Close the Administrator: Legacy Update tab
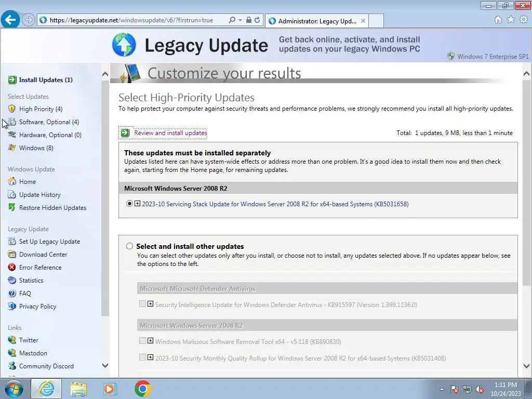 [x=363, y=21]
